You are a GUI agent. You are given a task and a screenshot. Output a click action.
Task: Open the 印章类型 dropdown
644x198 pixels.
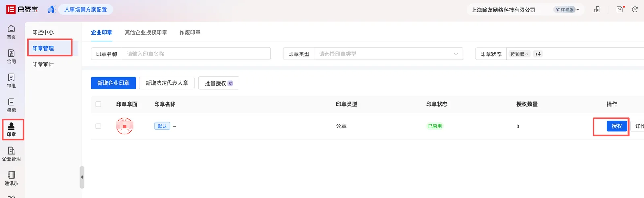pyautogui.click(x=388, y=54)
